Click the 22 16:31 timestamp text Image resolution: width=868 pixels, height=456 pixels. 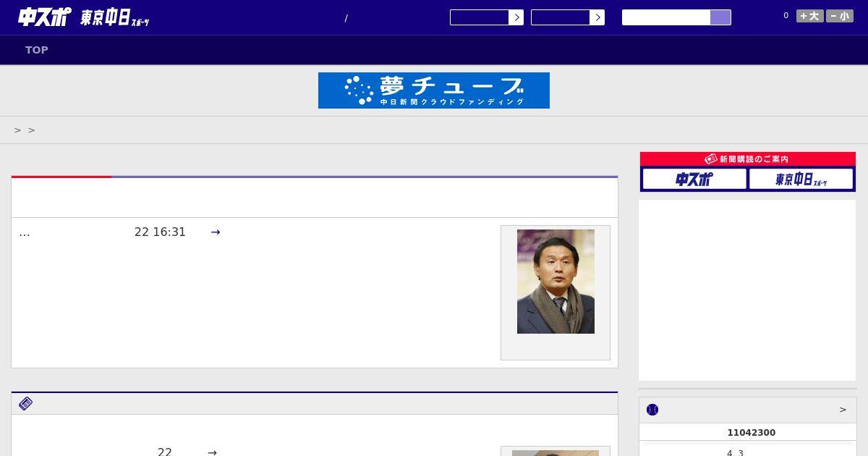coord(160,232)
